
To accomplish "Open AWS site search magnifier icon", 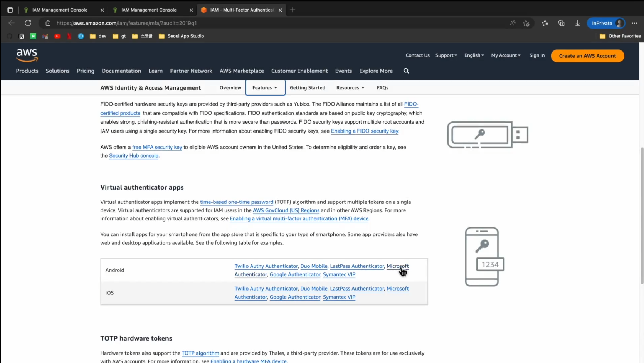I will pos(406,71).
